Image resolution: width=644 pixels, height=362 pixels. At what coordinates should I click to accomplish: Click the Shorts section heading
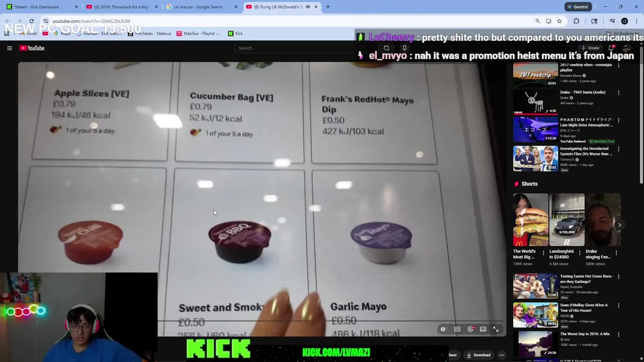[529, 184]
